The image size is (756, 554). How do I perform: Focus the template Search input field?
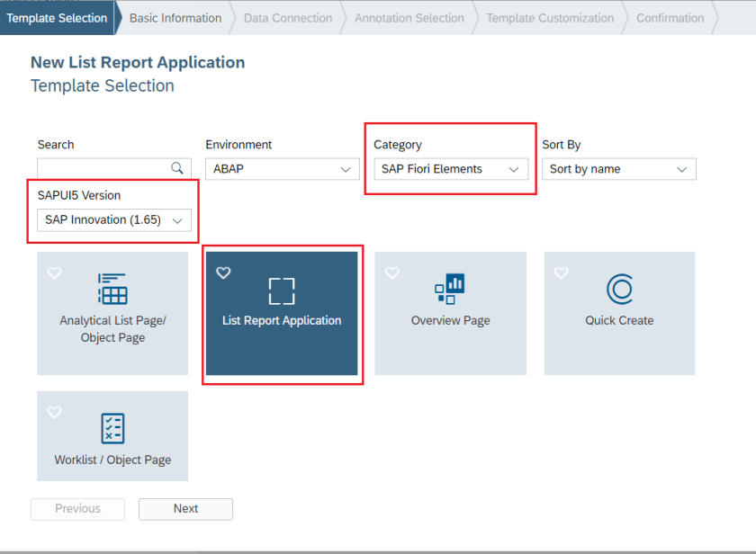[x=114, y=169]
